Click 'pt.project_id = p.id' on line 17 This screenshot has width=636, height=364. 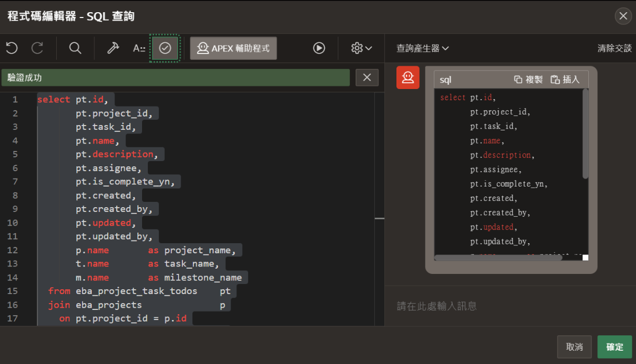[x=131, y=318]
